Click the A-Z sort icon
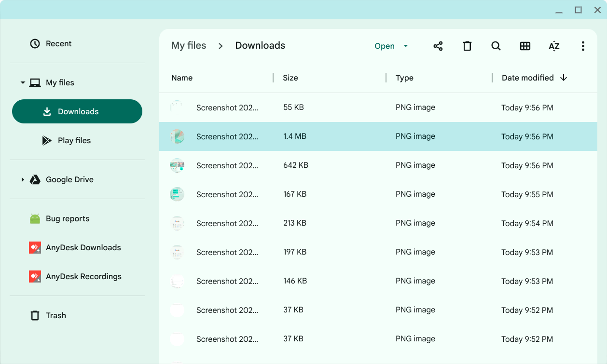 (554, 46)
